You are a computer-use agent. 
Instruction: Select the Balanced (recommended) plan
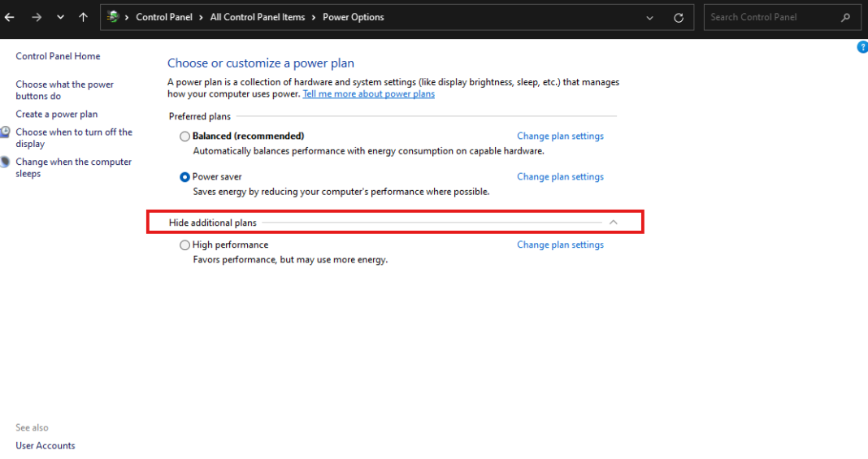184,136
